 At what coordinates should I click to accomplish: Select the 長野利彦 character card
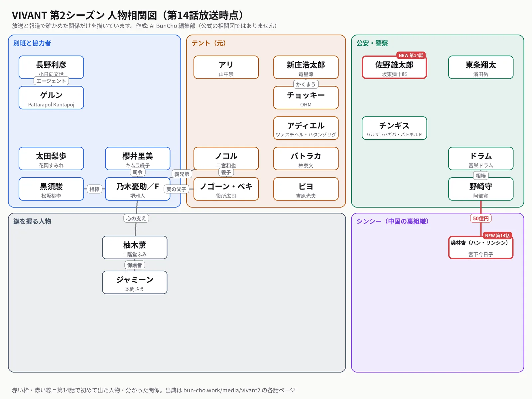click(51, 67)
